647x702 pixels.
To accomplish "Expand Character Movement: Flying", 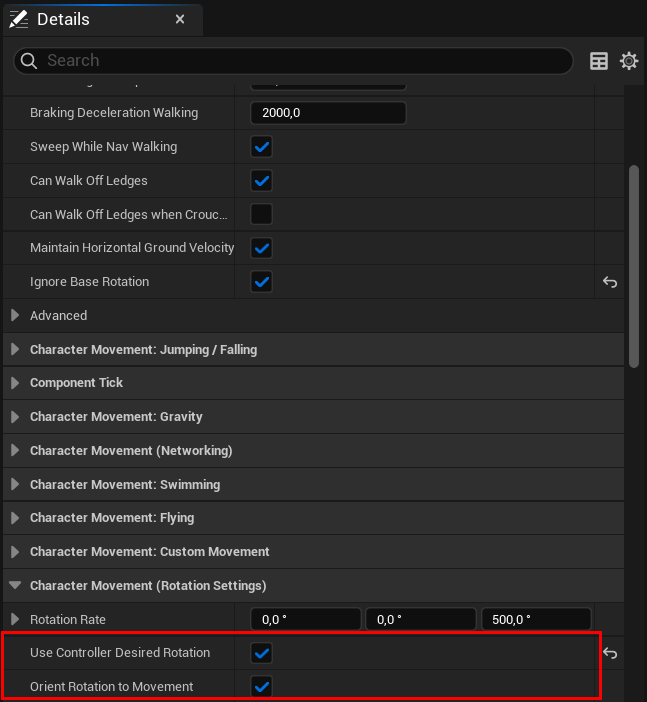I will click(x=15, y=518).
